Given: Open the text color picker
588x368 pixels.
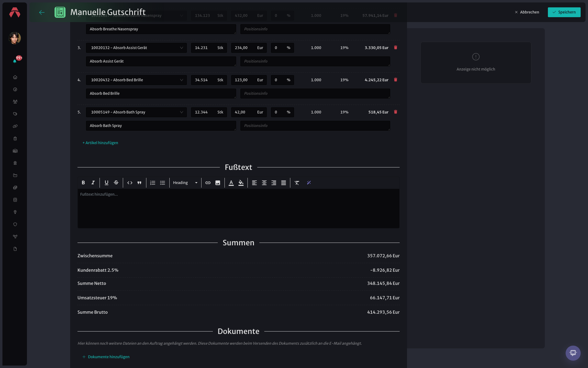Looking at the screenshot, I should (x=231, y=183).
